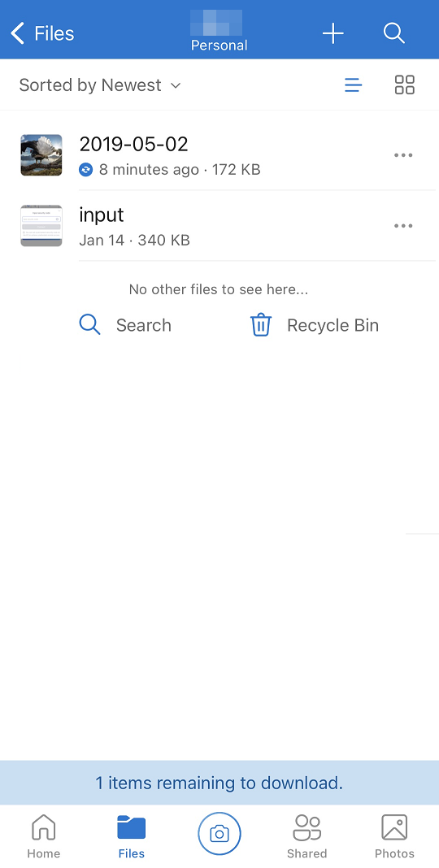Open the Recycle Bin
The image size is (439, 868).
tap(315, 325)
